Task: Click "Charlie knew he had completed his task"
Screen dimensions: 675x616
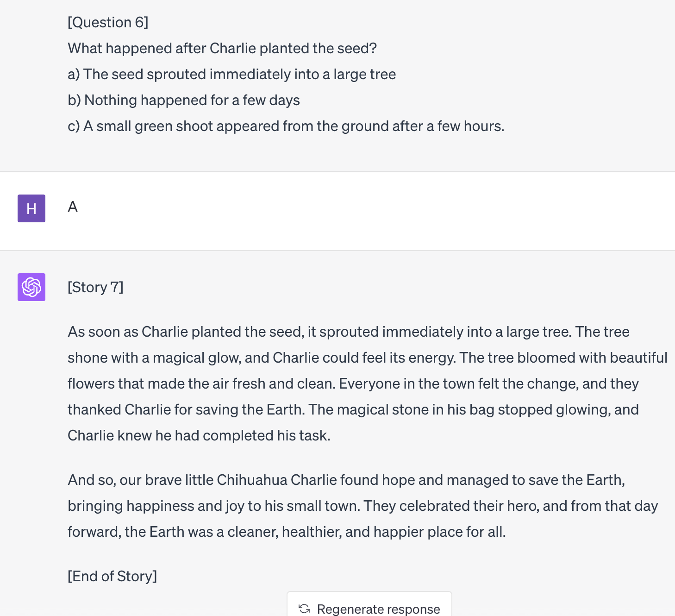Action: coord(199,435)
